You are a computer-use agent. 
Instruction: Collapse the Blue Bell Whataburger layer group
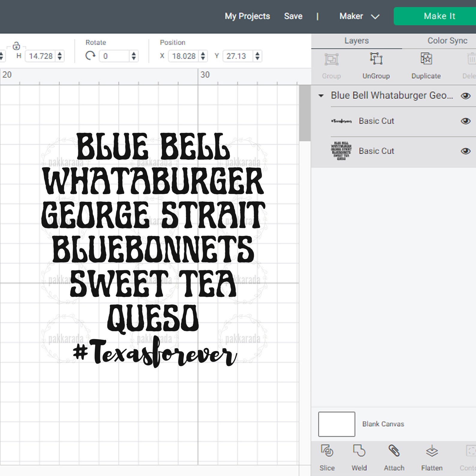321,96
